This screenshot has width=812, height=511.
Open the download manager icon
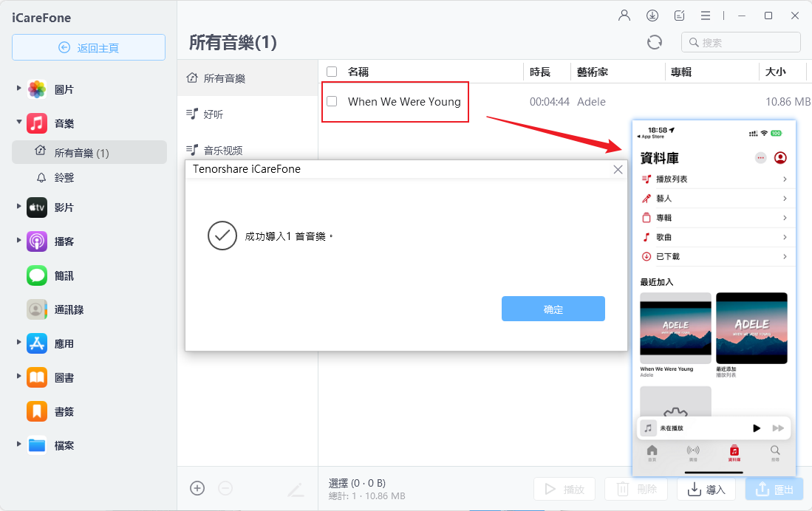coord(652,16)
